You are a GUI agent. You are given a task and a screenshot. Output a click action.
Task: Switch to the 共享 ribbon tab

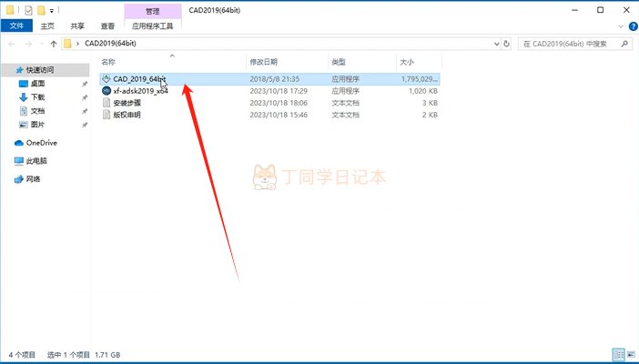pos(77,25)
